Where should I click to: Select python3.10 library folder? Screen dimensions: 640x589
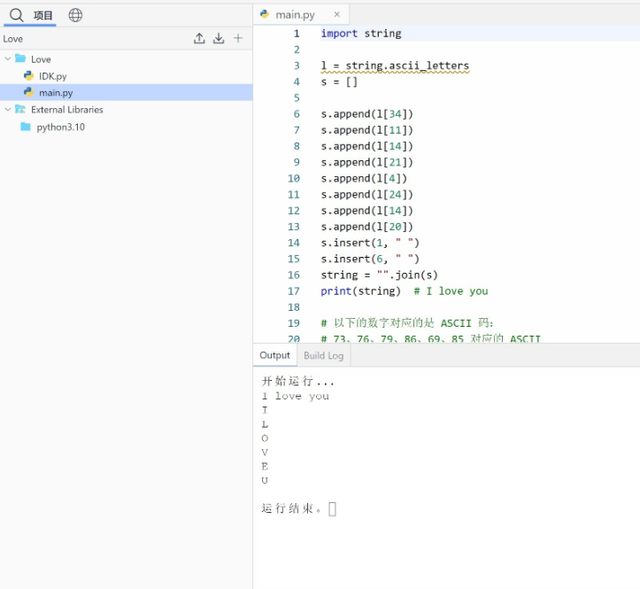61,127
